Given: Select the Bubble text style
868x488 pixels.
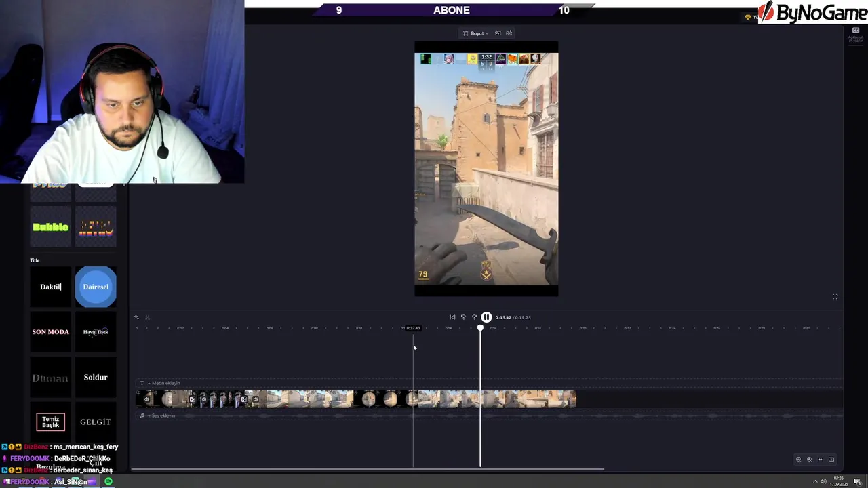Looking at the screenshot, I should [51, 227].
